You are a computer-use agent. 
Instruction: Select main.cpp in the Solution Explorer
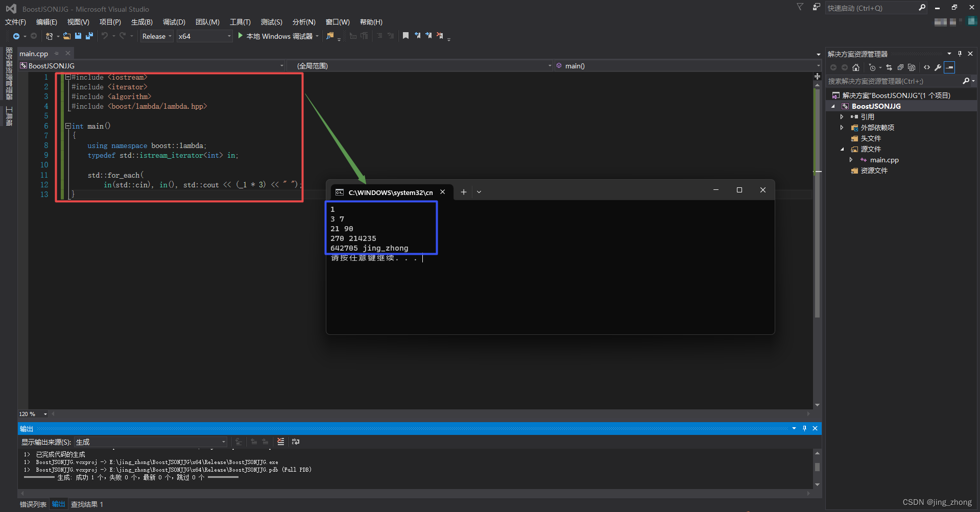coord(883,160)
